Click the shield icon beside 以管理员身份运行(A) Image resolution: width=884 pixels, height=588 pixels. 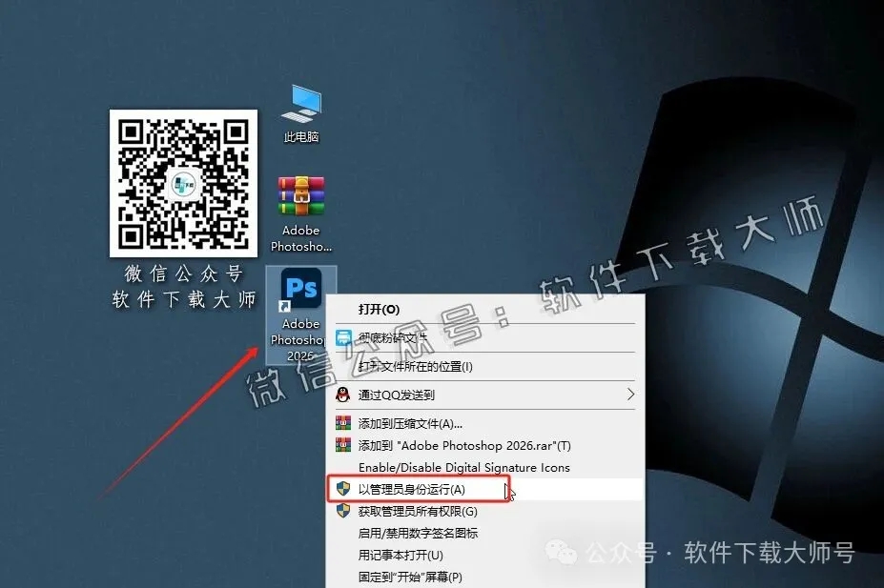click(343, 488)
